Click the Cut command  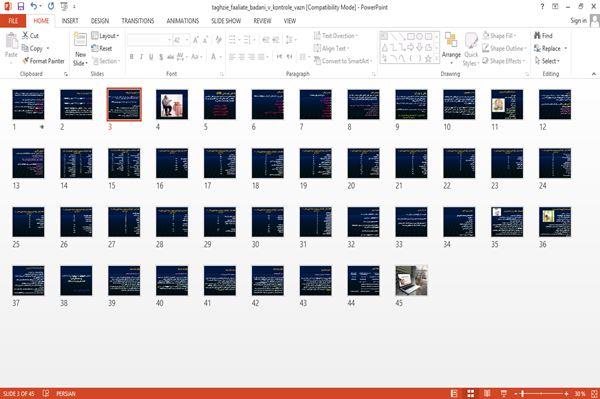point(30,36)
